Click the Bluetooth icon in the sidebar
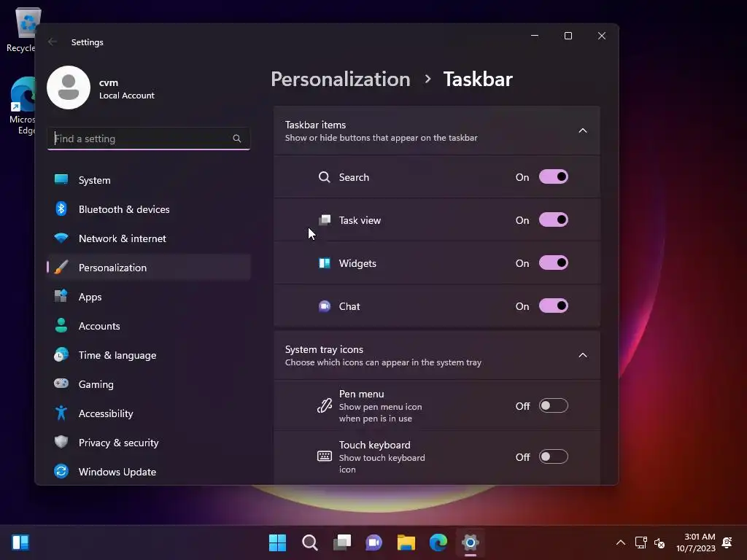The height and width of the screenshot is (560, 747). point(61,209)
